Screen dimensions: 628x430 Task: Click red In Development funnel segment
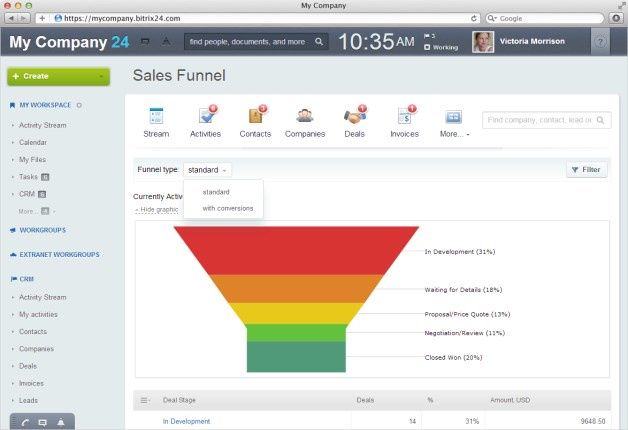296,251
